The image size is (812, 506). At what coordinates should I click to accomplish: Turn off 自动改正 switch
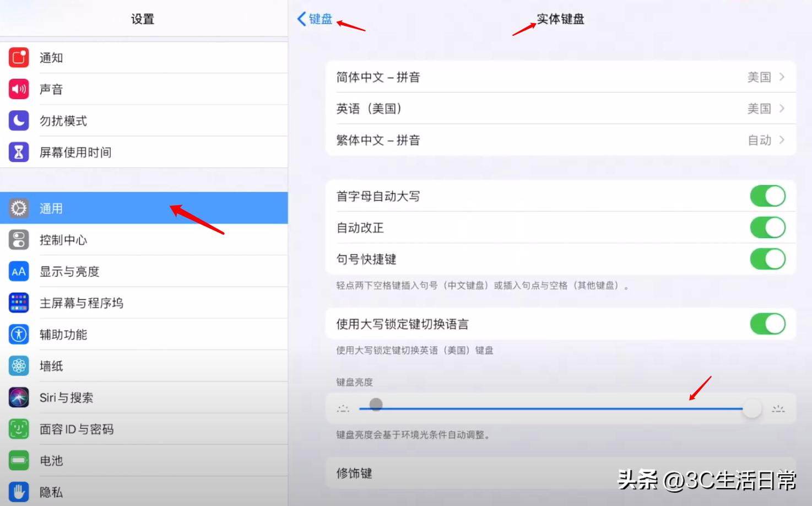(x=767, y=228)
